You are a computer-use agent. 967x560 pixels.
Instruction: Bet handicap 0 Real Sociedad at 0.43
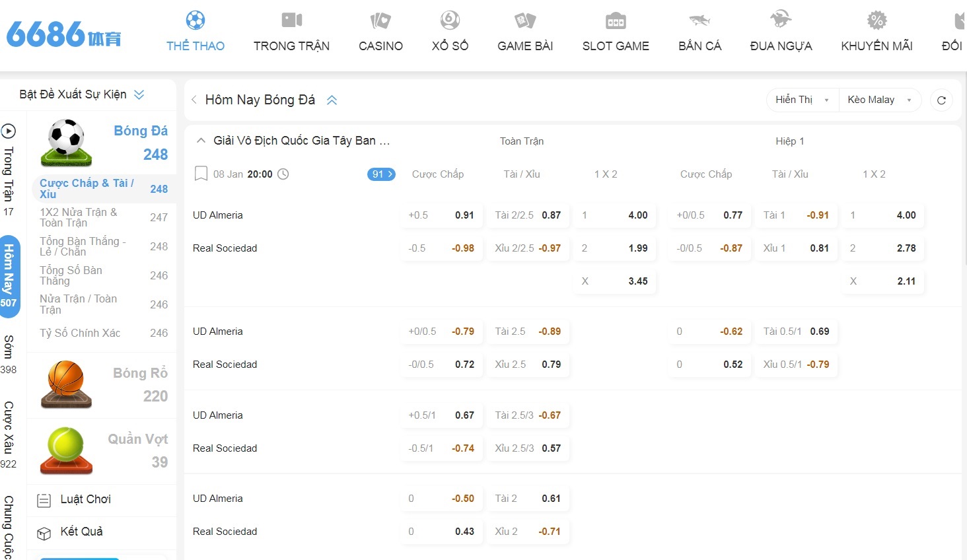coord(442,532)
